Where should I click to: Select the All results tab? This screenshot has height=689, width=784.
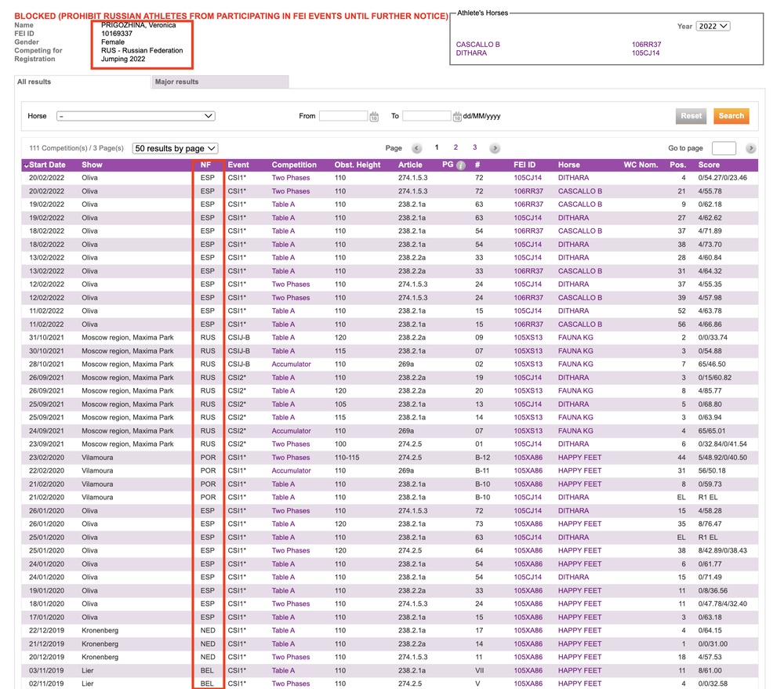point(34,82)
